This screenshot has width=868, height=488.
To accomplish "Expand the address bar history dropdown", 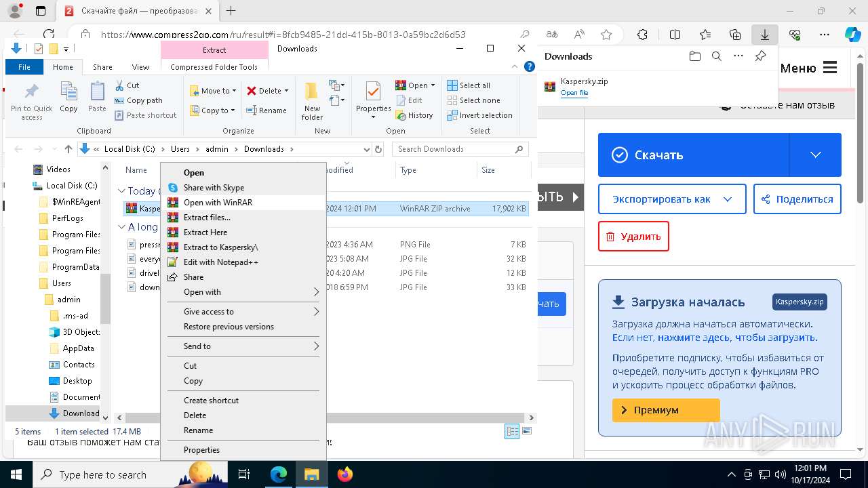I will [367, 149].
